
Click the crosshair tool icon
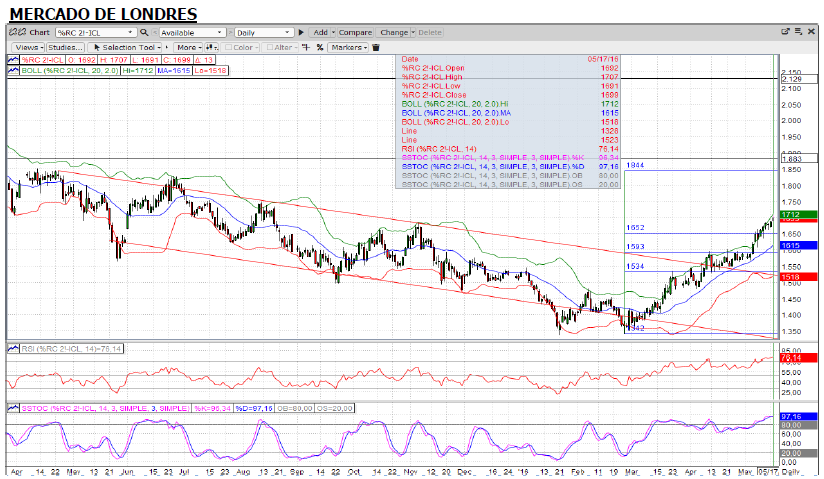coord(306,47)
